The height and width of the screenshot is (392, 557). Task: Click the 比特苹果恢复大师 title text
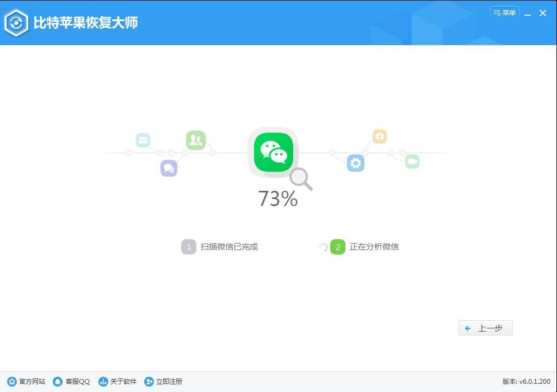pyautogui.click(x=85, y=23)
